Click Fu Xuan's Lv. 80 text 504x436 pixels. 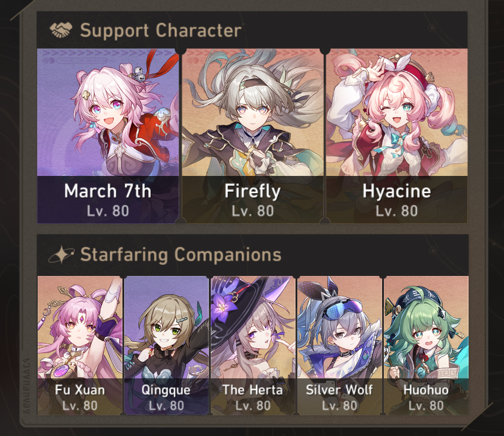(x=80, y=405)
